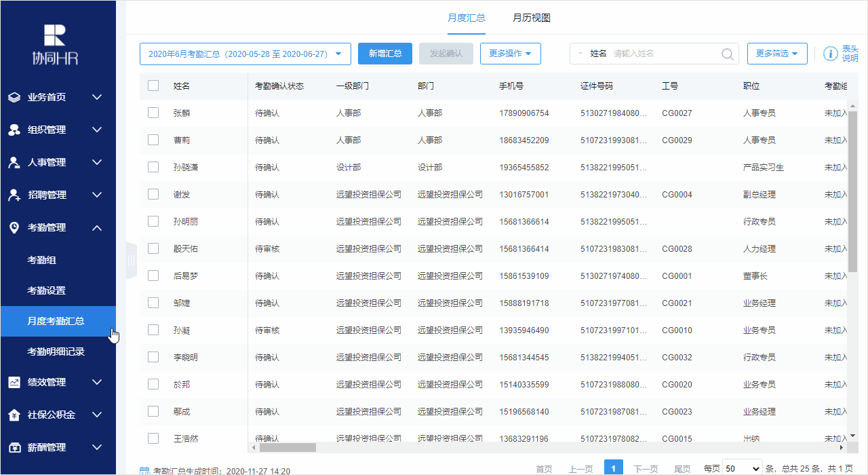Open the 考勤明细记录 submenu item
The width and height of the screenshot is (868, 475).
pos(58,351)
